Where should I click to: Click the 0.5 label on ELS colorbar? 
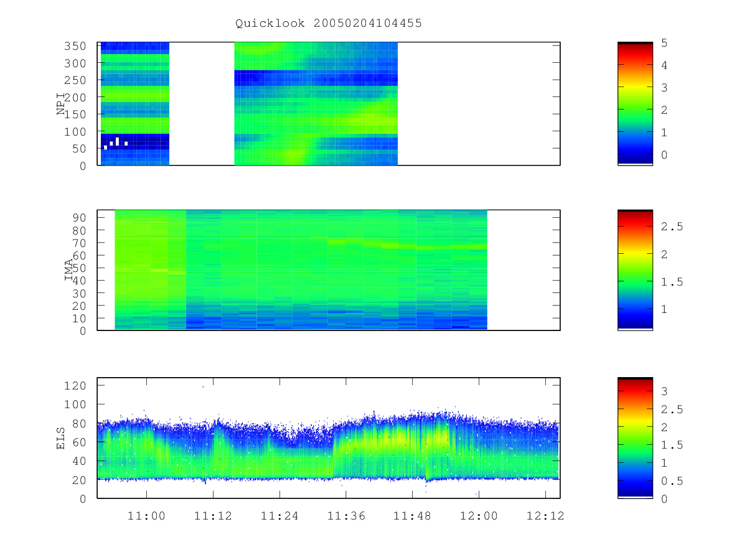(x=672, y=481)
